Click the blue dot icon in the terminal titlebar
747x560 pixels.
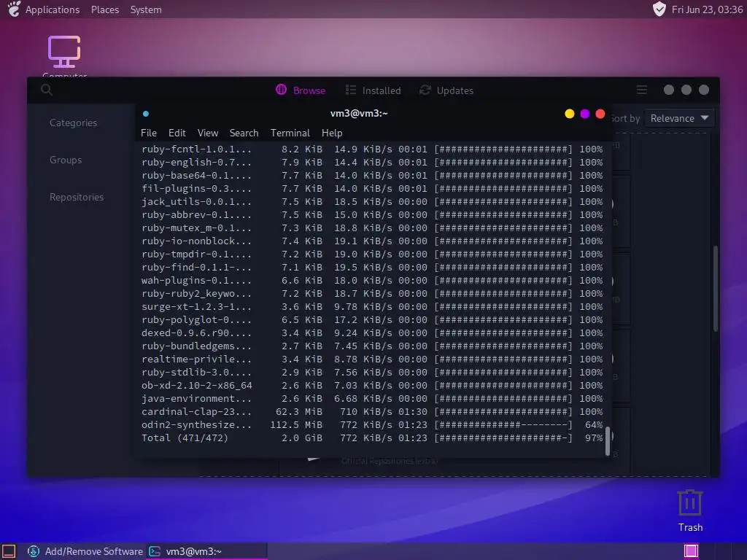tap(146, 114)
